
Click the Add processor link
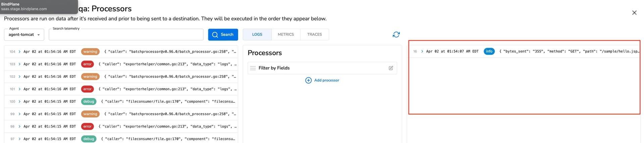pos(326,80)
